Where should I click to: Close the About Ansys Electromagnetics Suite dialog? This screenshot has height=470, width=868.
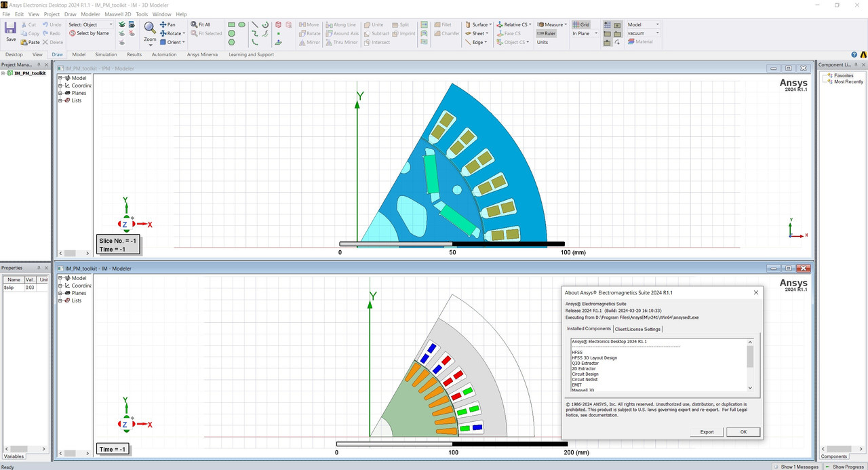756,292
